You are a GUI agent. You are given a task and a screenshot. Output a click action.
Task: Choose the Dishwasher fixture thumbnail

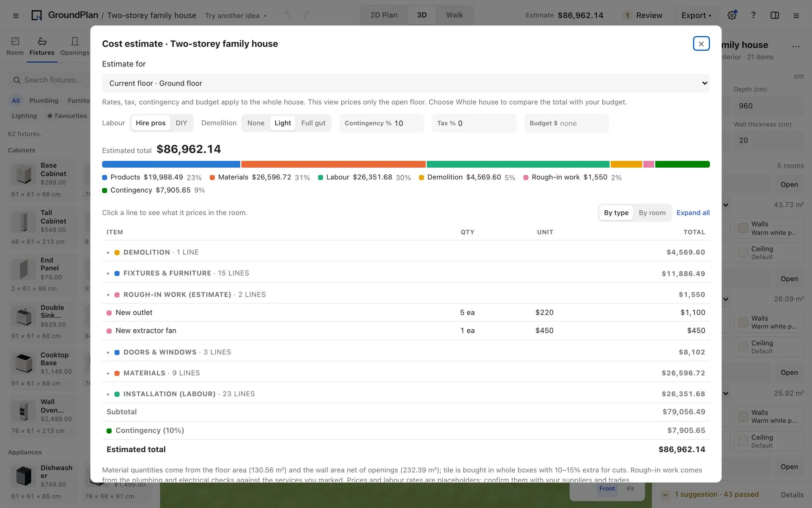(24, 476)
